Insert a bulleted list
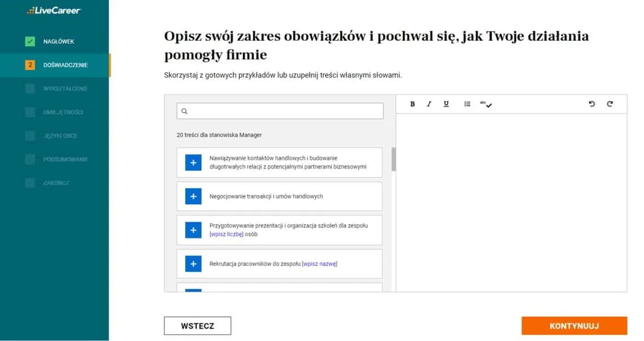The image size is (644, 341). [467, 104]
